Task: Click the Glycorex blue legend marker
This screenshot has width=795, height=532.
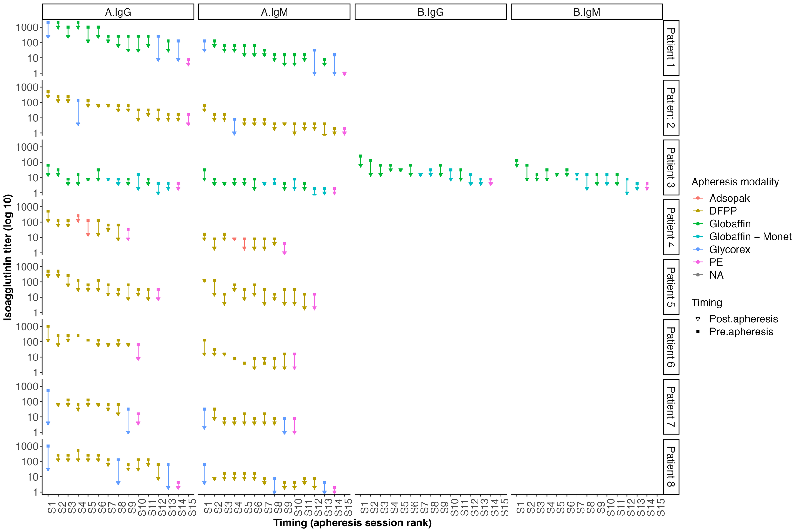Action: 698,249
